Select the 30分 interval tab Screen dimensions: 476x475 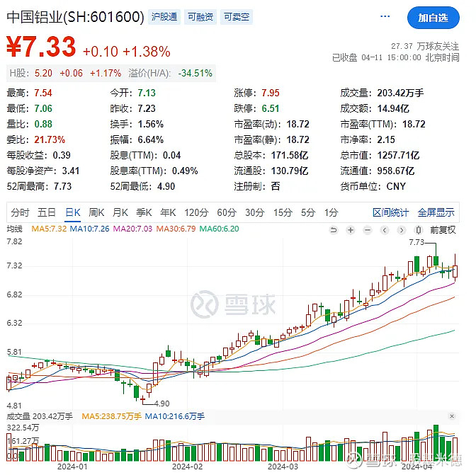[x=255, y=212]
